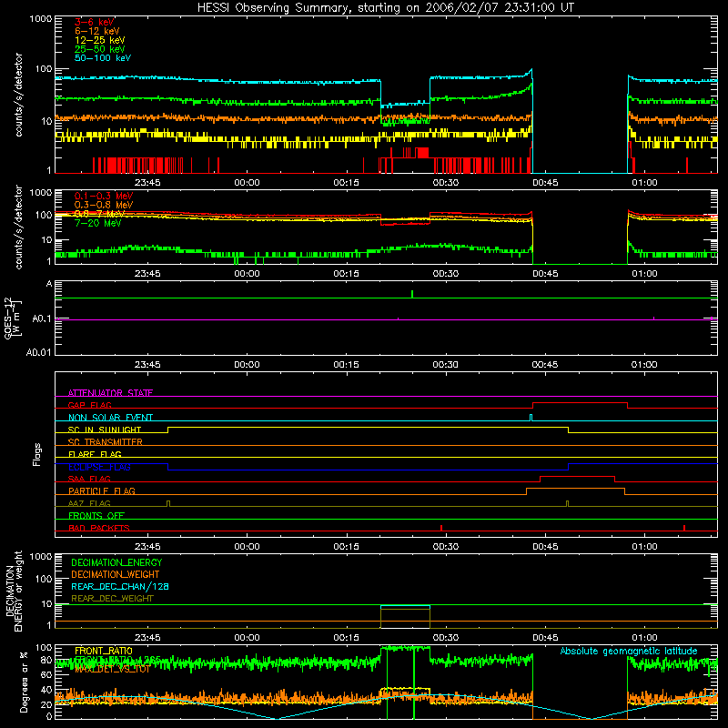Click the 0.1-0.3 MeV legend label

click(x=104, y=196)
